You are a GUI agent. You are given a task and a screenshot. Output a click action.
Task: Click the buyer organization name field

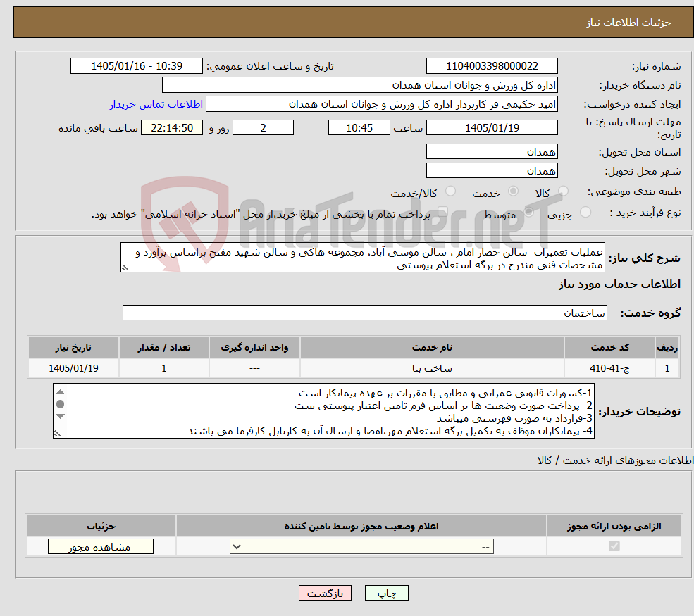360,85
